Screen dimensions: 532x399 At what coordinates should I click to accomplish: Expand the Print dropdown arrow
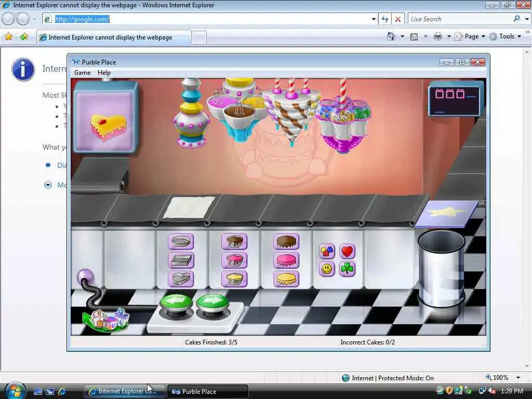(448, 36)
